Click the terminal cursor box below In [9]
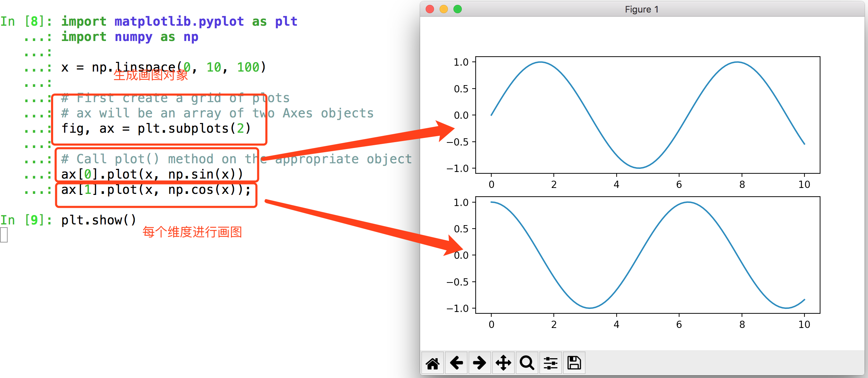 point(4,235)
